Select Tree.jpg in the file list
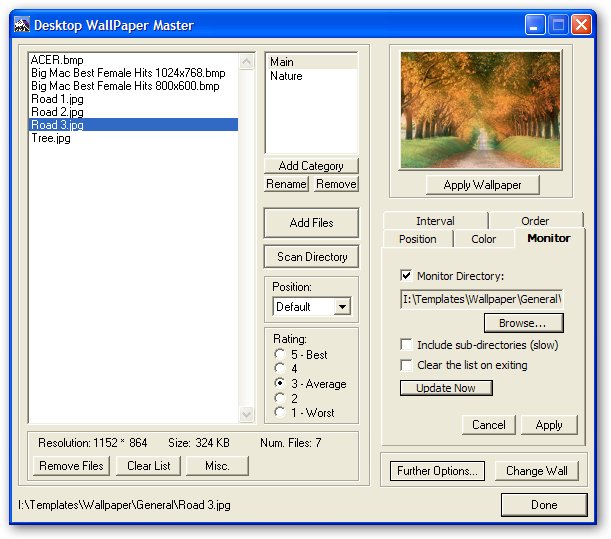 51,138
